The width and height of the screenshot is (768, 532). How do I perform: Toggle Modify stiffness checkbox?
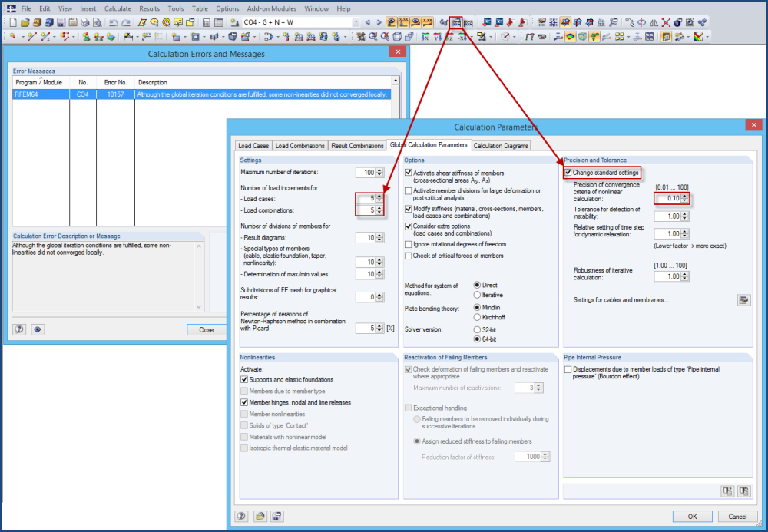point(408,209)
